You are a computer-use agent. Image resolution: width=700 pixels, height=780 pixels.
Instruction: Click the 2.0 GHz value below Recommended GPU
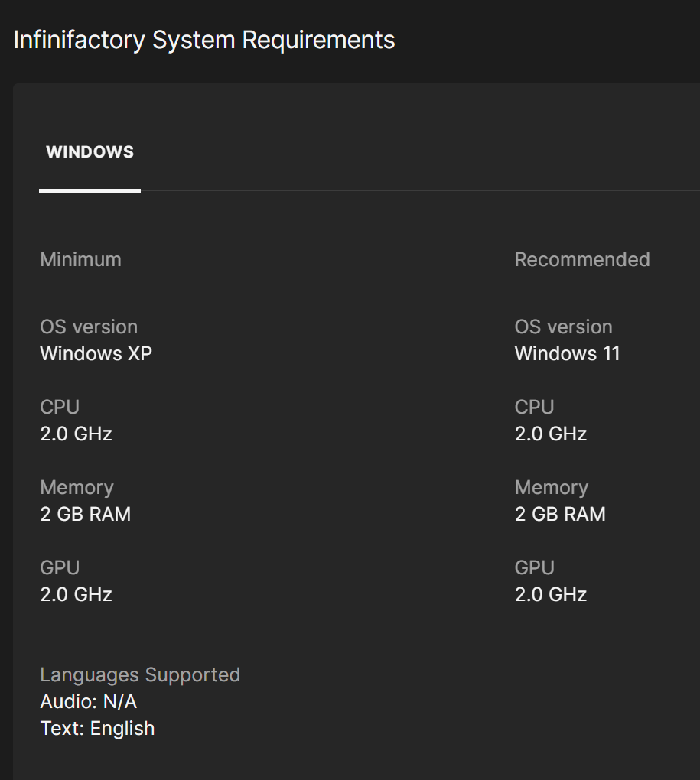pos(550,595)
